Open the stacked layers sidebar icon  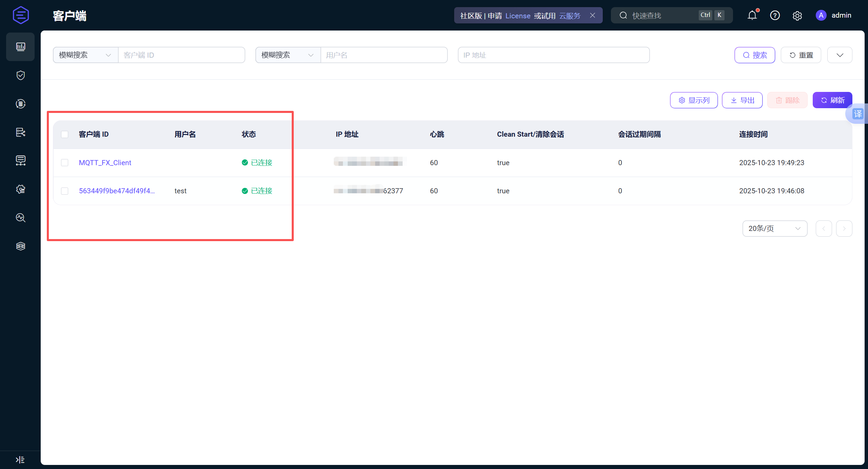coord(20,246)
